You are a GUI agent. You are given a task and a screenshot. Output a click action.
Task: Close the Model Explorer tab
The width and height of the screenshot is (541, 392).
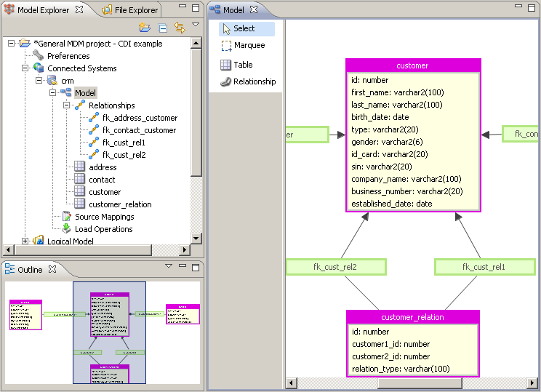pos(79,9)
